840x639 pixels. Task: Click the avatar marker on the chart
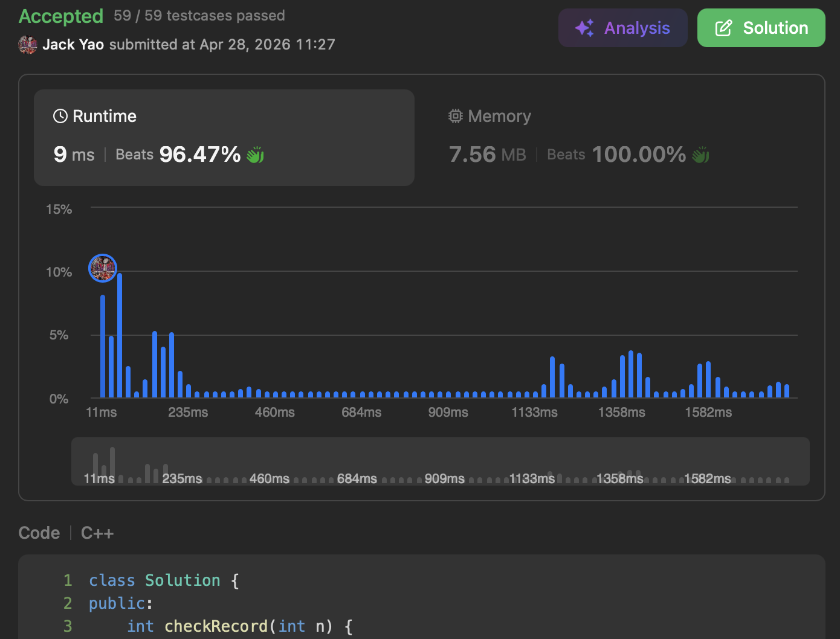103,268
